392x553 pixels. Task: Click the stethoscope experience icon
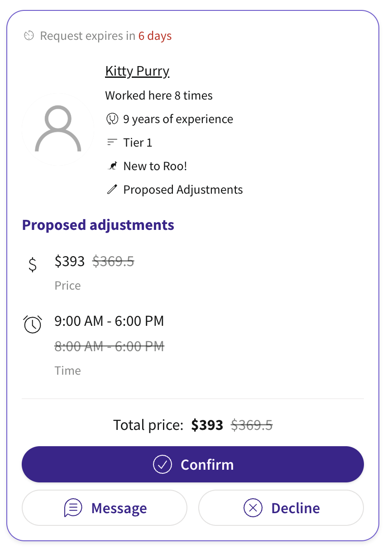point(112,119)
